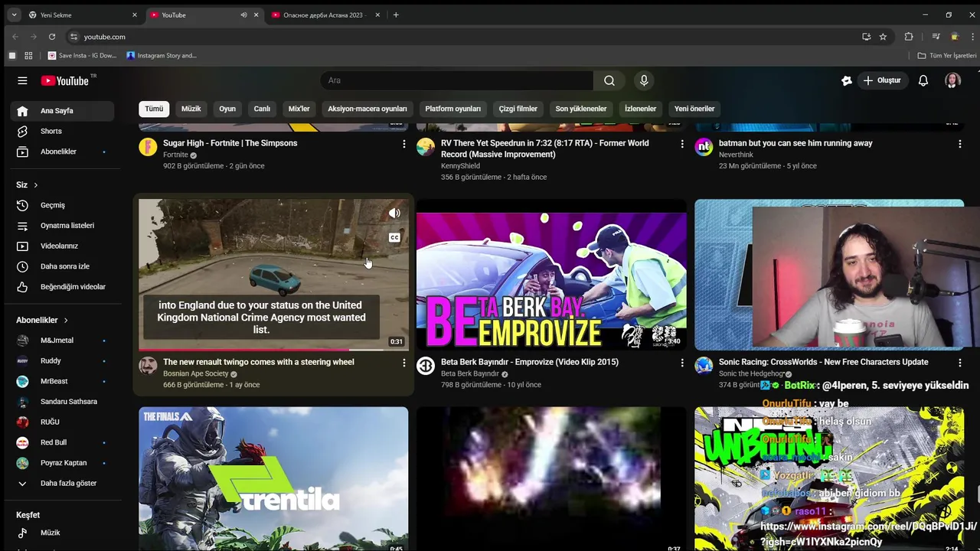Select the Platform oyunları chip
This screenshot has height=551, width=980.
[x=453, y=109]
